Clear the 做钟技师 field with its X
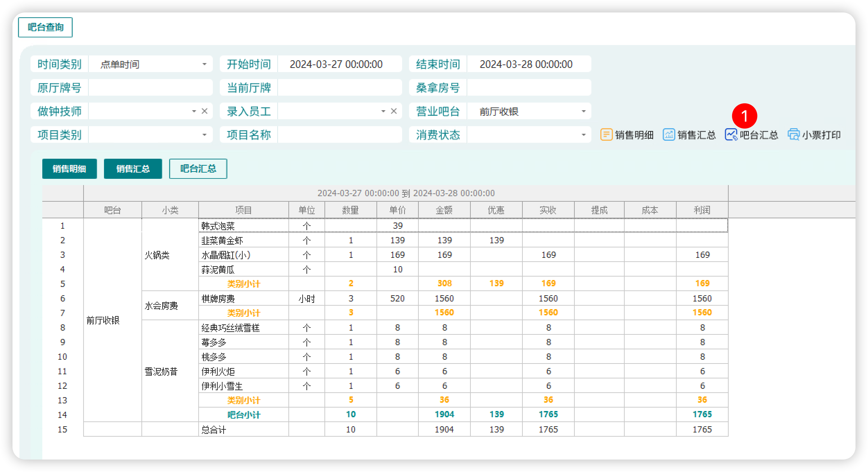The image size is (868, 472). pos(205,111)
